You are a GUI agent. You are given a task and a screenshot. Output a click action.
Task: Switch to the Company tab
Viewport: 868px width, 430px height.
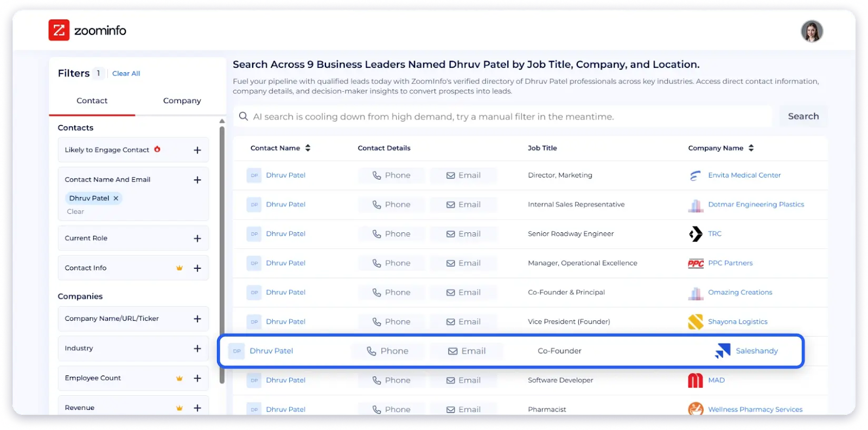point(182,100)
